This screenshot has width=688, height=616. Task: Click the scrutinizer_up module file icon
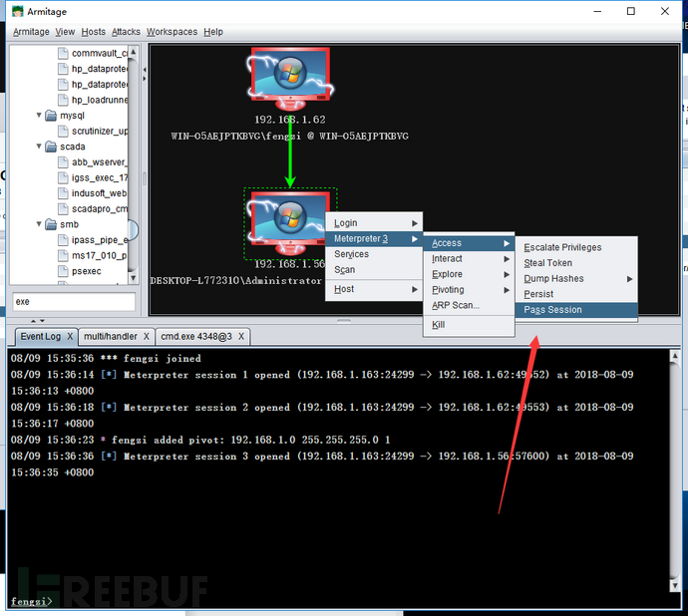coord(63,131)
